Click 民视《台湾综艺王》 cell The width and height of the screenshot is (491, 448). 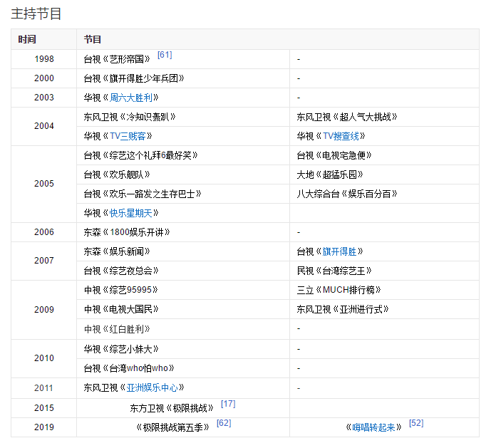385,271
